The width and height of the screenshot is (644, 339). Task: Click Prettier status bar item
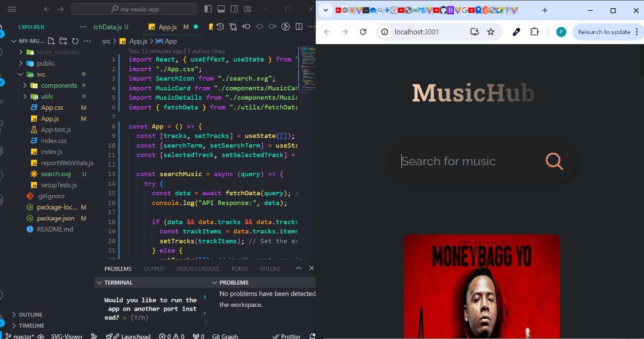[x=286, y=336]
